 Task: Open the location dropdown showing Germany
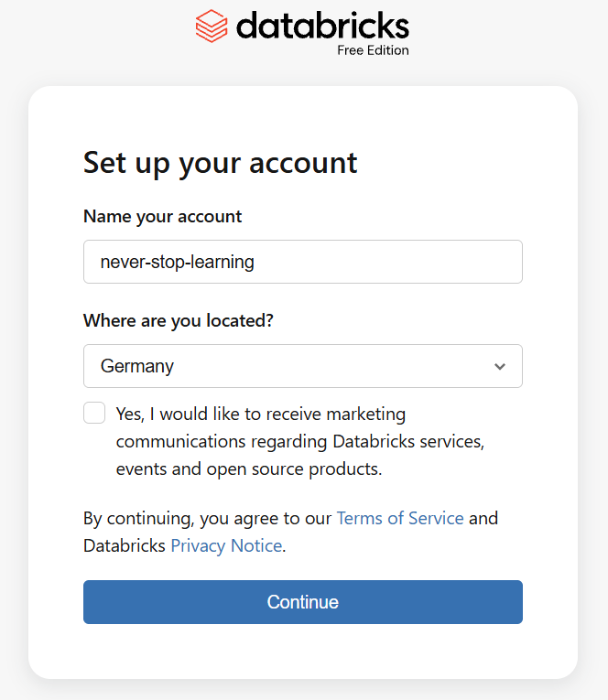(x=303, y=366)
